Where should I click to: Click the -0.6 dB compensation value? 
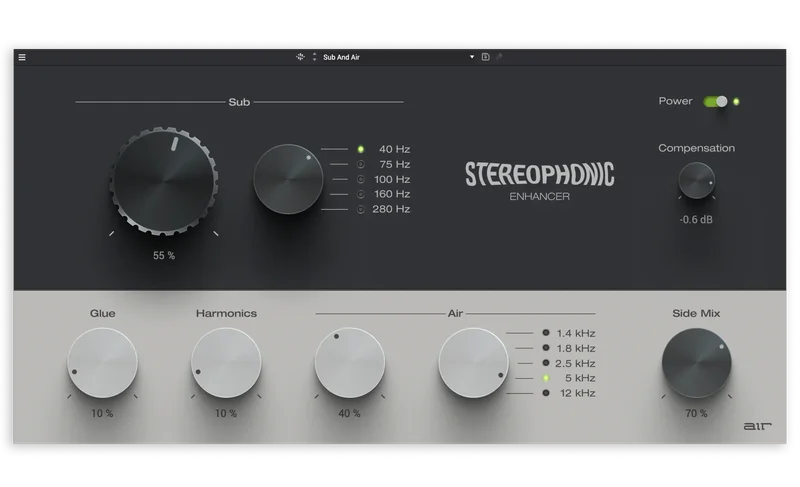696,220
